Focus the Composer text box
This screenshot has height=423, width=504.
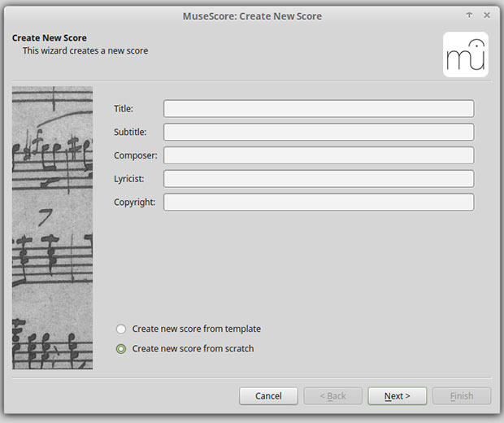[x=319, y=155]
